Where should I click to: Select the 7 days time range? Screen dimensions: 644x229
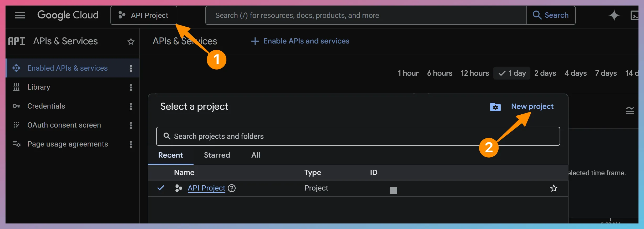[606, 73]
